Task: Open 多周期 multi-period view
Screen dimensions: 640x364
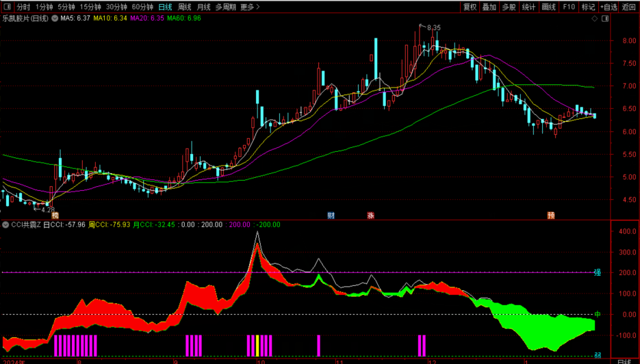Action: (226, 7)
